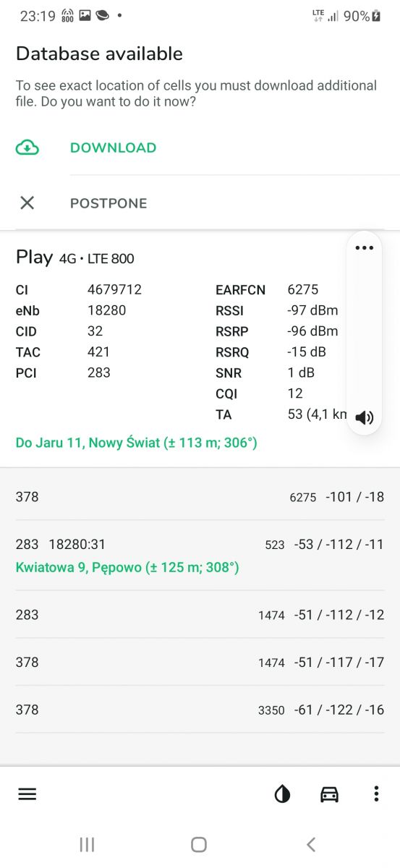
Task: Tap battery indicator in status bar
Action: point(376,16)
